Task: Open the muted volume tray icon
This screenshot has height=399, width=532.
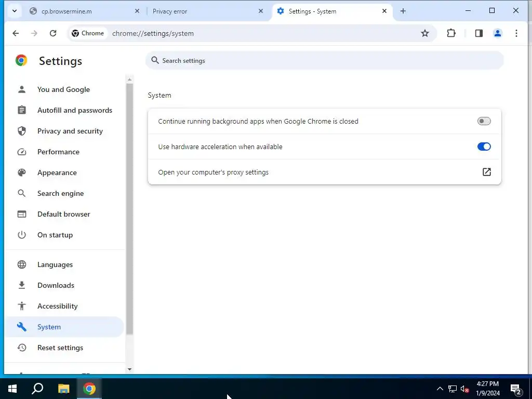Action: (465, 389)
